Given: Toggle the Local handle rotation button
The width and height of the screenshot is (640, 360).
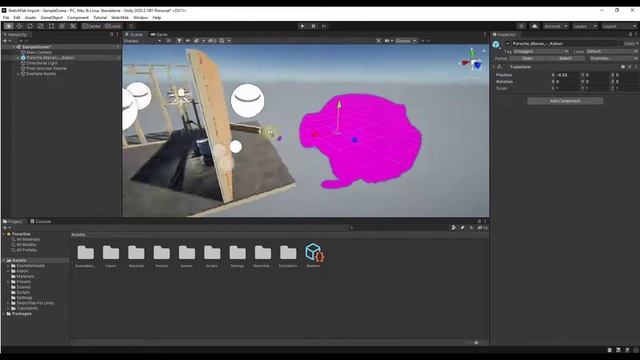Looking at the screenshot, I should pyautogui.click(x=112, y=26).
